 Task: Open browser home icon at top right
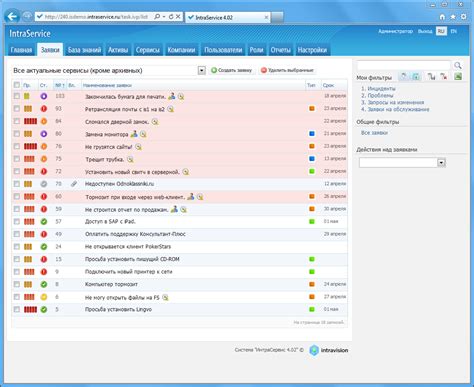[442, 17]
